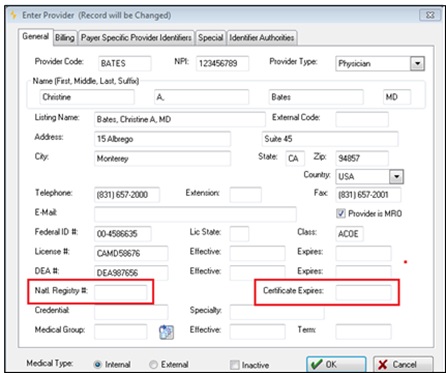Screen dimensions: 446x373
Task: Click the Telephone field
Action: pyautogui.click(x=127, y=195)
